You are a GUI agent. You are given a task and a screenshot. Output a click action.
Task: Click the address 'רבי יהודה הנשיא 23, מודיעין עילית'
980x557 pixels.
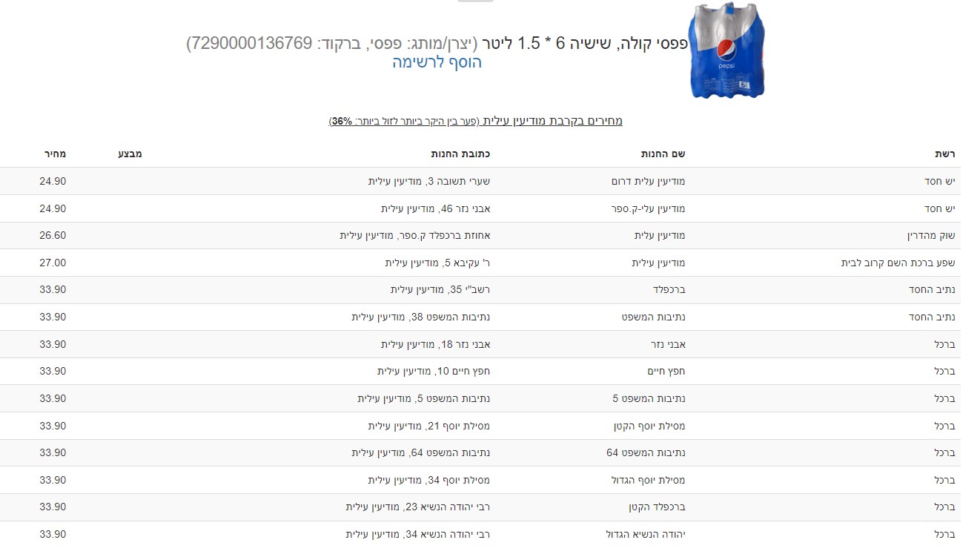418,507
